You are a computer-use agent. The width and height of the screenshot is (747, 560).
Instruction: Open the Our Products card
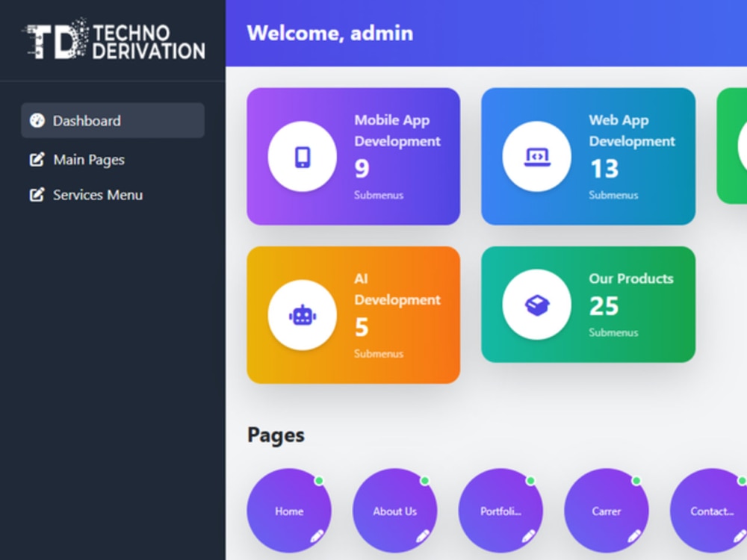coord(589,305)
